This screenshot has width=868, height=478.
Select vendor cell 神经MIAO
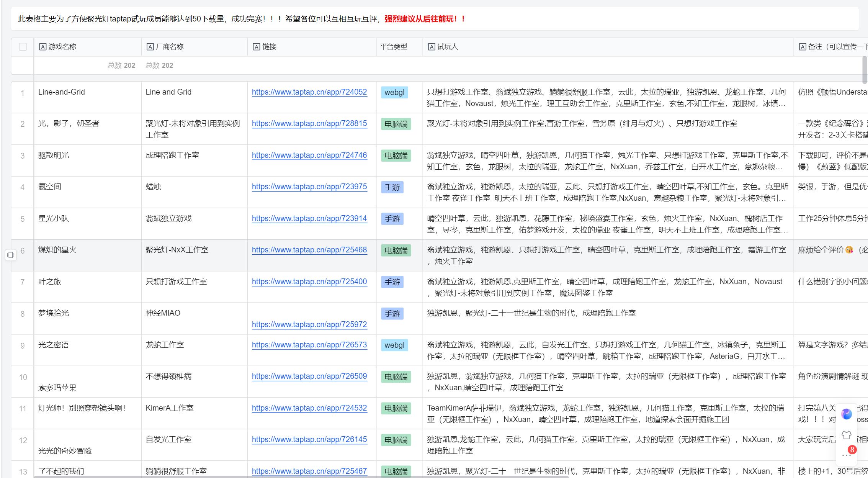(195, 318)
